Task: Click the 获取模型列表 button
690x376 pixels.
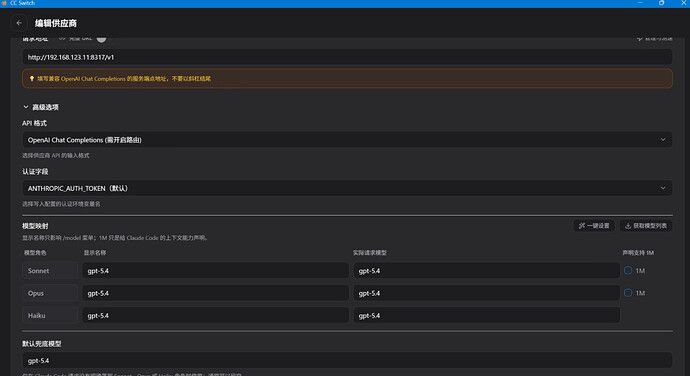Action: click(646, 226)
